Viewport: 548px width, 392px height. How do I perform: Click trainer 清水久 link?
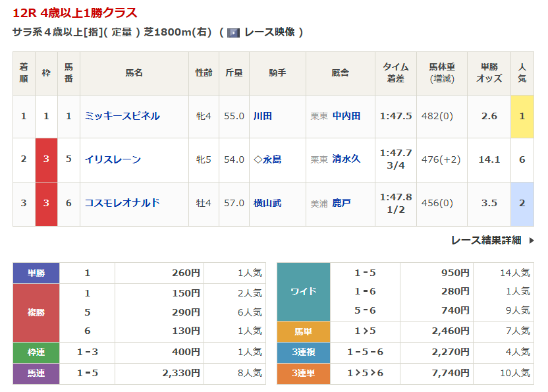coord(346,159)
